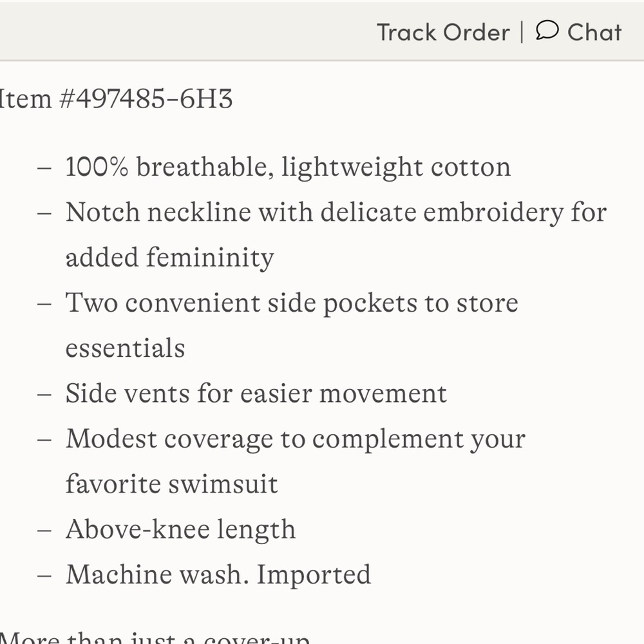Click the divider between Track Order and Chat
Screen dimensions: 644x644
click(x=522, y=32)
